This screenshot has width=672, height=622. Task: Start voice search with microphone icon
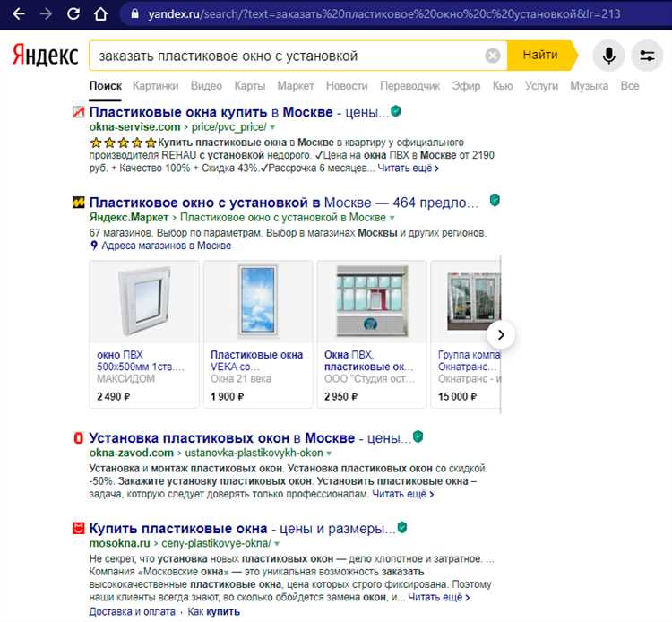pos(608,56)
